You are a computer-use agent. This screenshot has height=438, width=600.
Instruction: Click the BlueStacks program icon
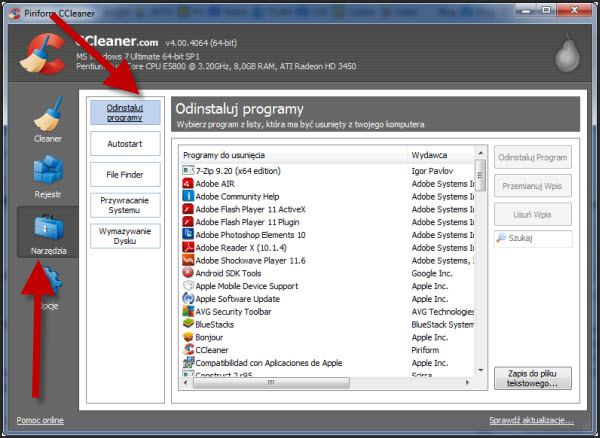[188, 324]
